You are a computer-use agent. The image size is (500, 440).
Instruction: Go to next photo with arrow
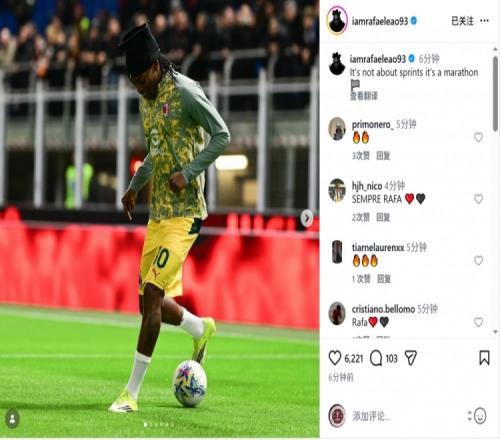(x=307, y=218)
